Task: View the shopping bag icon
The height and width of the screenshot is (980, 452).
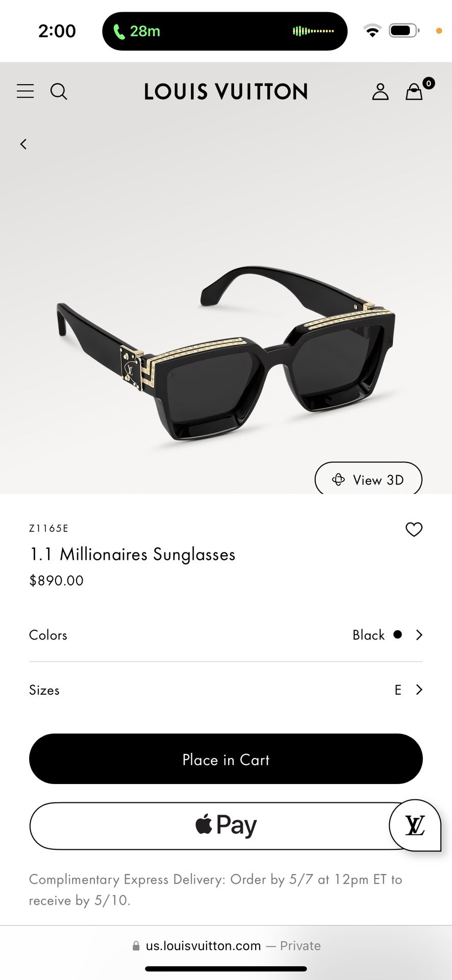Action: click(x=413, y=93)
